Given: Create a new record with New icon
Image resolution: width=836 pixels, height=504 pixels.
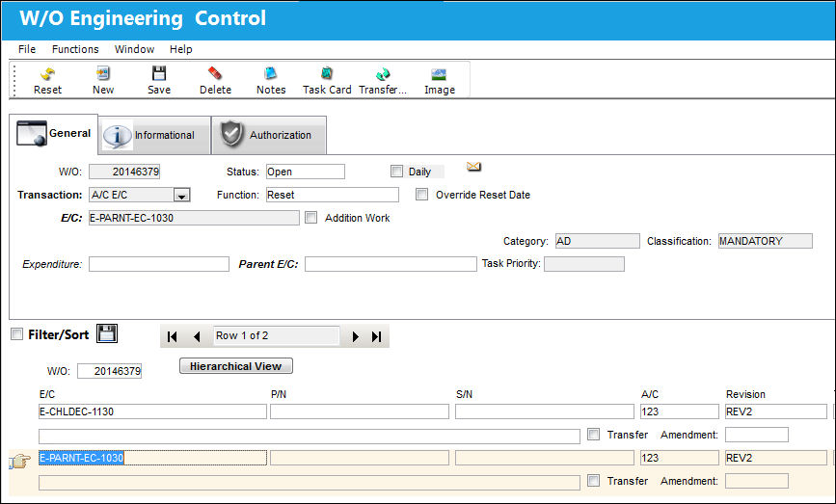Looking at the screenshot, I should tap(103, 73).
